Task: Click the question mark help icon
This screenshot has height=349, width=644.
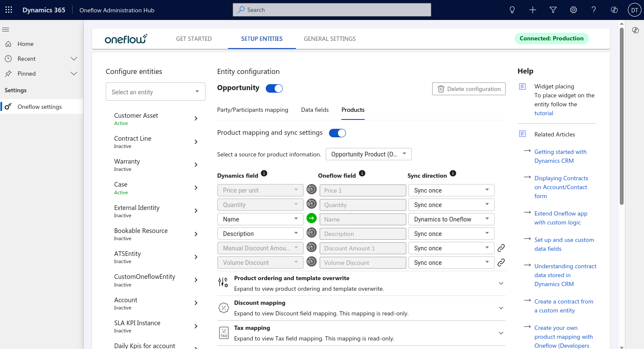Action: (x=594, y=10)
